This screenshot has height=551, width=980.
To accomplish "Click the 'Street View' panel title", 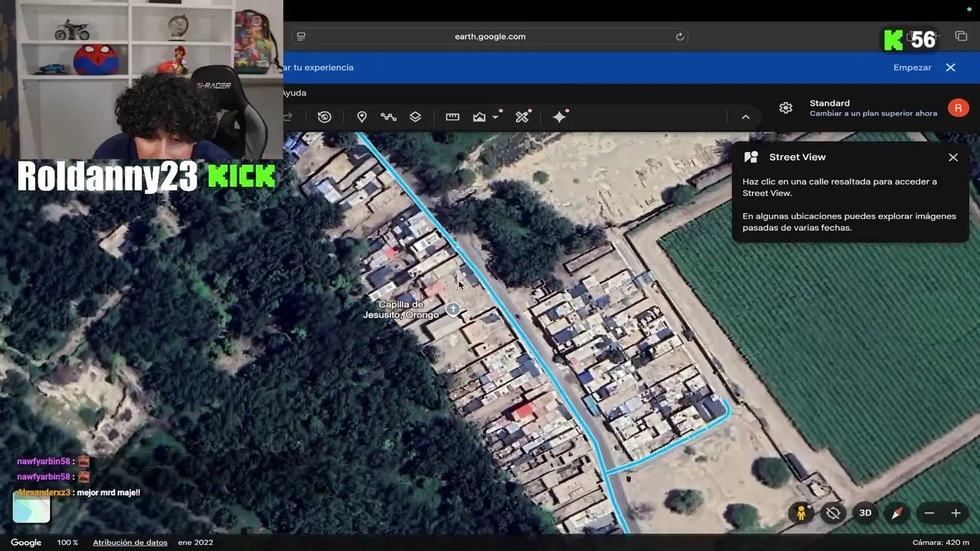I will (x=797, y=157).
